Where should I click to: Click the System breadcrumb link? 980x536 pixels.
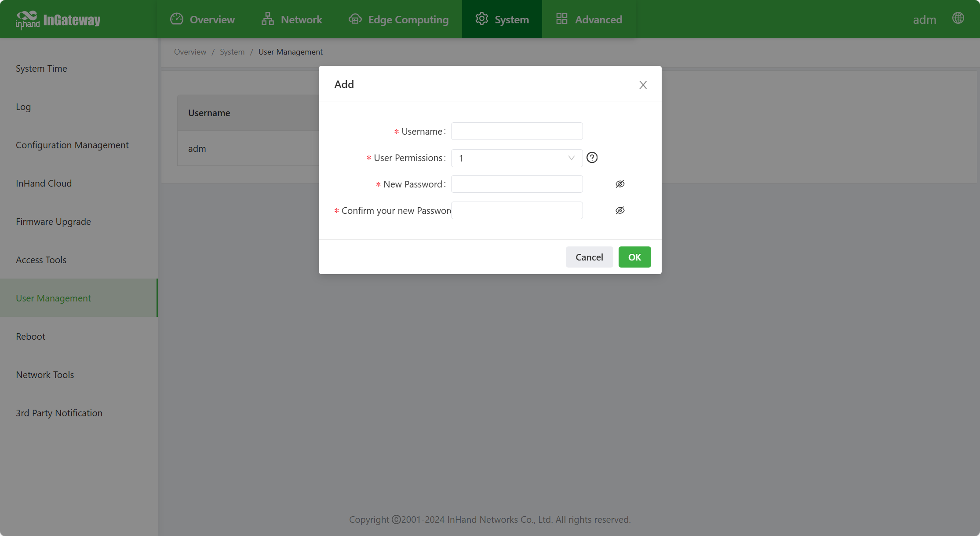click(x=232, y=52)
